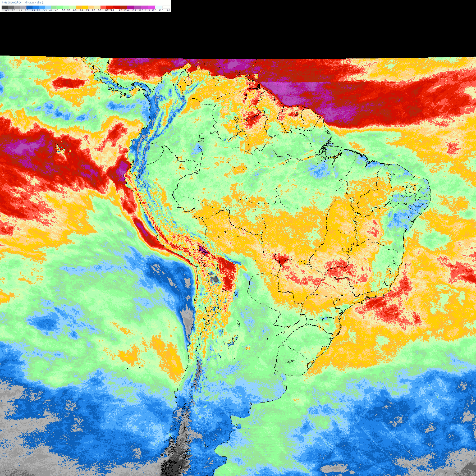Click the '11.0' legend value
The width and height of the screenshot is (476, 476).
pyautogui.click(x=141, y=10)
